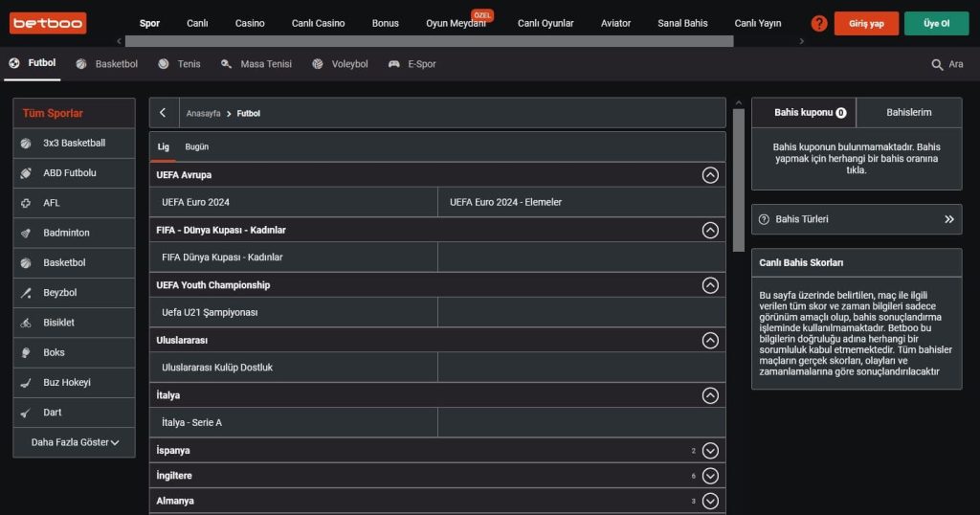Open the Aviator menu item
Screen dimensions: 980x515
[615, 23]
